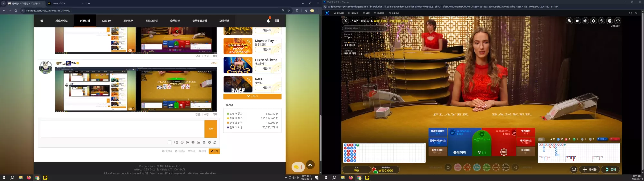Bet on 뱅커 보너스 side bet
The width and height of the screenshot is (644, 181).
tap(526, 141)
